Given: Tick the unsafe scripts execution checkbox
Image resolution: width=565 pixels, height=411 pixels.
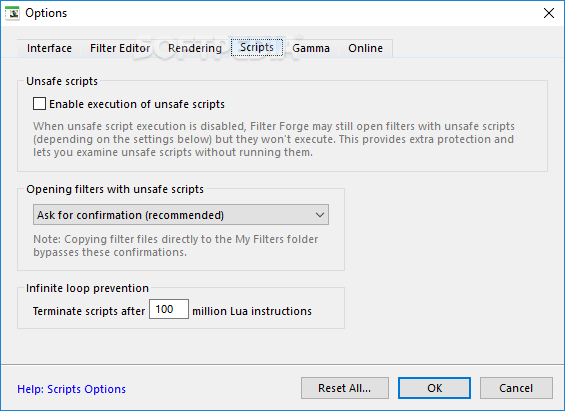Looking at the screenshot, I should (39, 104).
